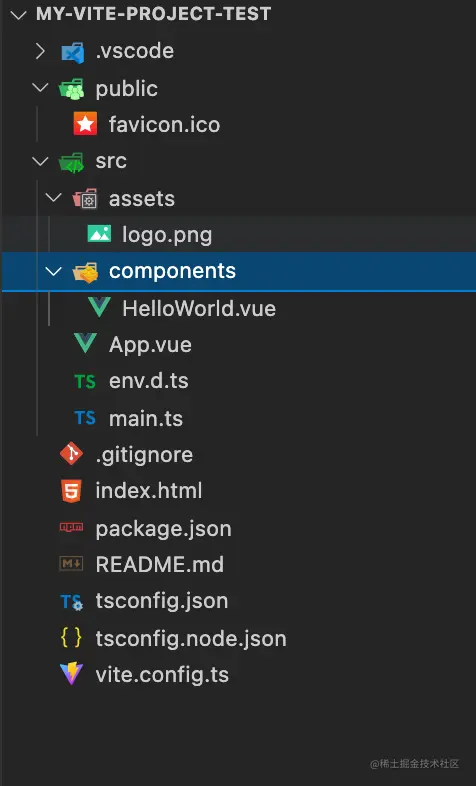476x786 pixels.
Task: Click the git icon beside .gitignore
Action: (x=71, y=454)
